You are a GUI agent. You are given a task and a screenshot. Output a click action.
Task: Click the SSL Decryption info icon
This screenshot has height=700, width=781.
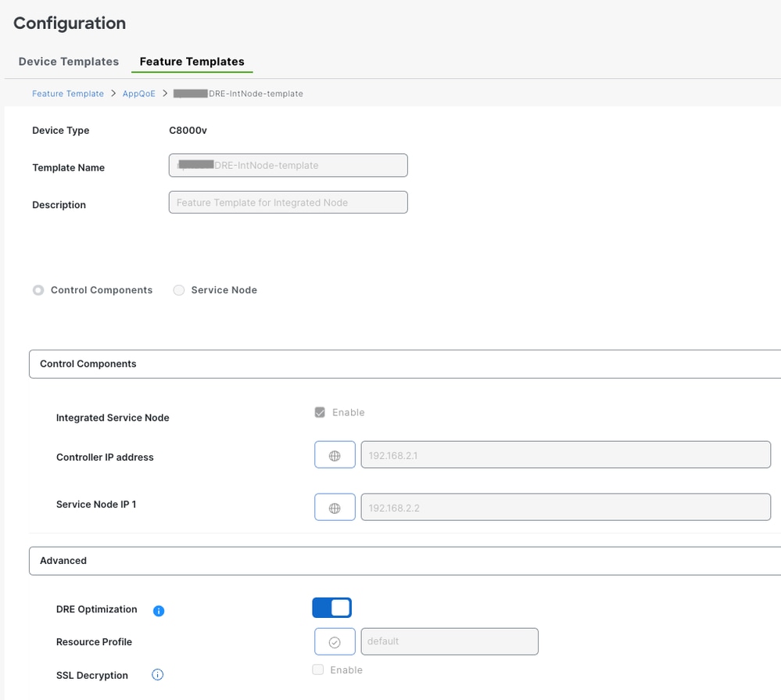click(x=157, y=674)
